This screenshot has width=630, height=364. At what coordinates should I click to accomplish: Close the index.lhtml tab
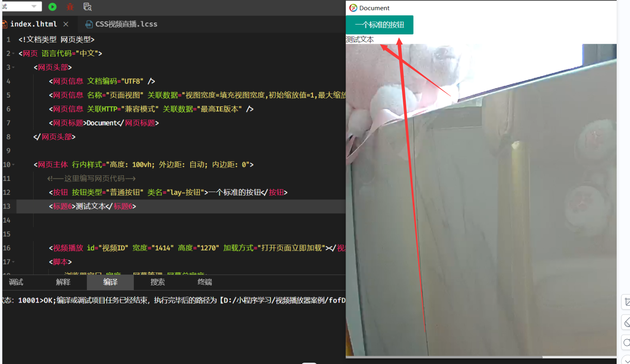(66, 24)
